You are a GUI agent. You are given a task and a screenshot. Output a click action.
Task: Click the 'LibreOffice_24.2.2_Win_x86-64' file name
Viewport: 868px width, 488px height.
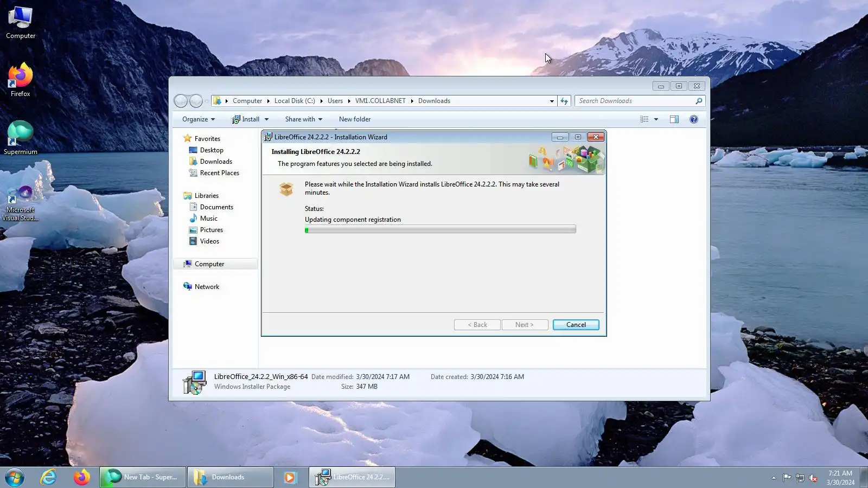pos(261,377)
